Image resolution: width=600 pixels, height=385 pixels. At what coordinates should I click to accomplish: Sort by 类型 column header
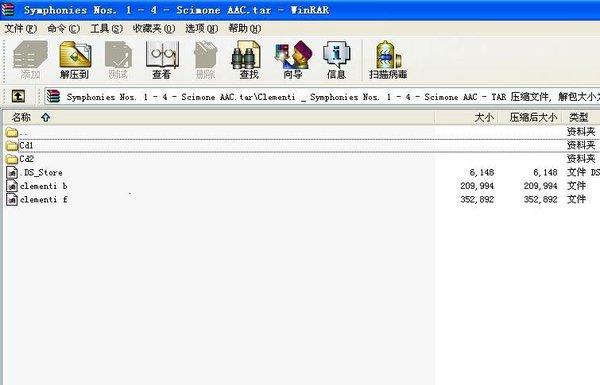point(581,117)
